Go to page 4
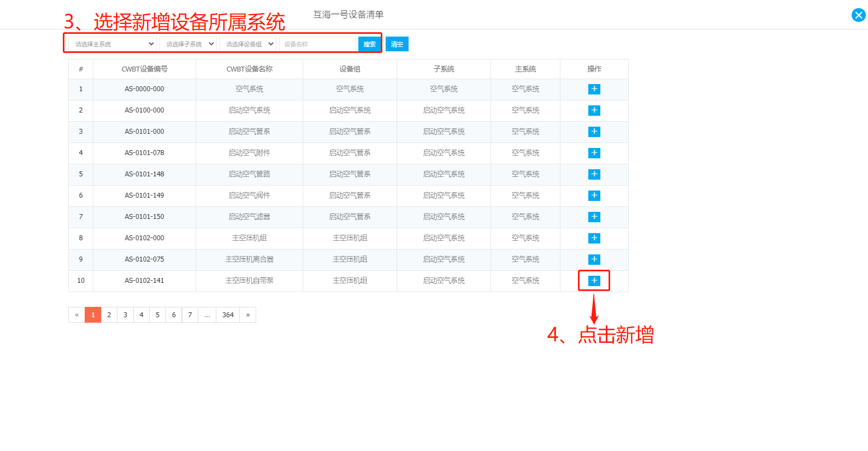Screen dimensions: 868x451 click(x=141, y=315)
